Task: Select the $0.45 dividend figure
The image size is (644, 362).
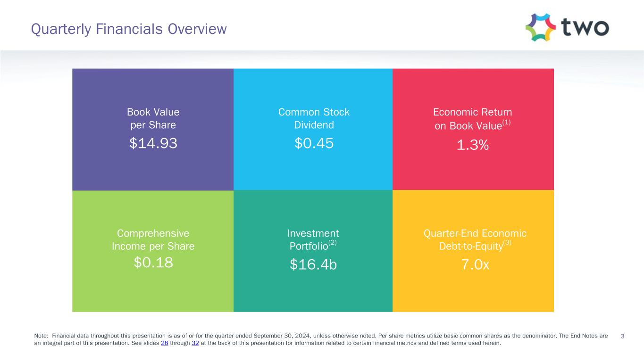Action: point(314,143)
